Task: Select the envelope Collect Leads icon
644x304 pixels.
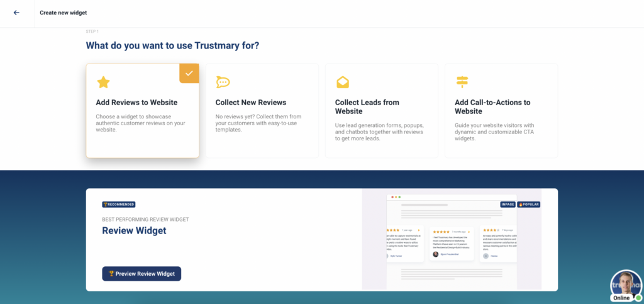Action: point(343,82)
